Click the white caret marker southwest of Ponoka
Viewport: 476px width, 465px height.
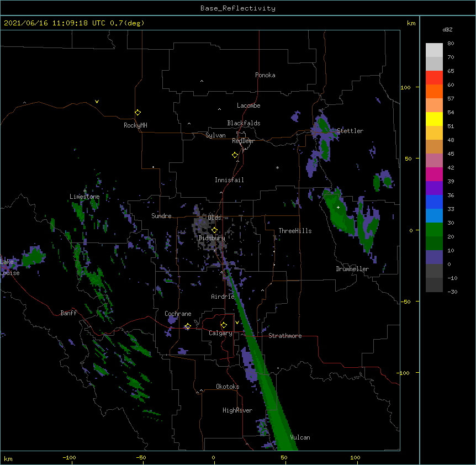click(x=202, y=81)
